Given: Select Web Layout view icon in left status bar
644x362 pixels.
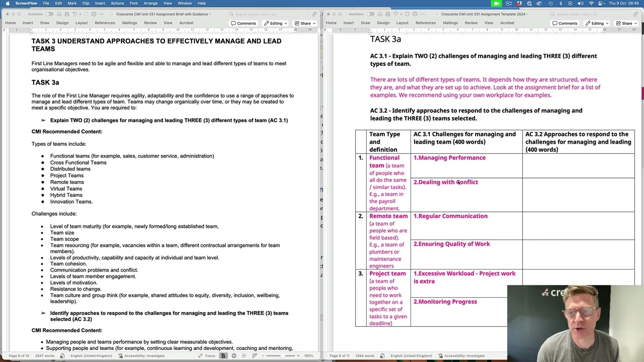Looking at the screenshot, I should (x=234, y=356).
